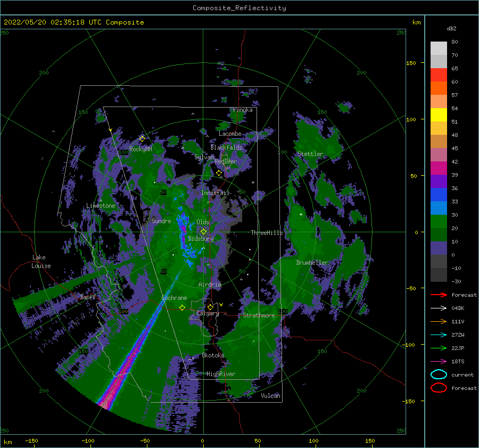Click the -150 tick on the bottom axis
The image size is (479, 448).
point(31,441)
